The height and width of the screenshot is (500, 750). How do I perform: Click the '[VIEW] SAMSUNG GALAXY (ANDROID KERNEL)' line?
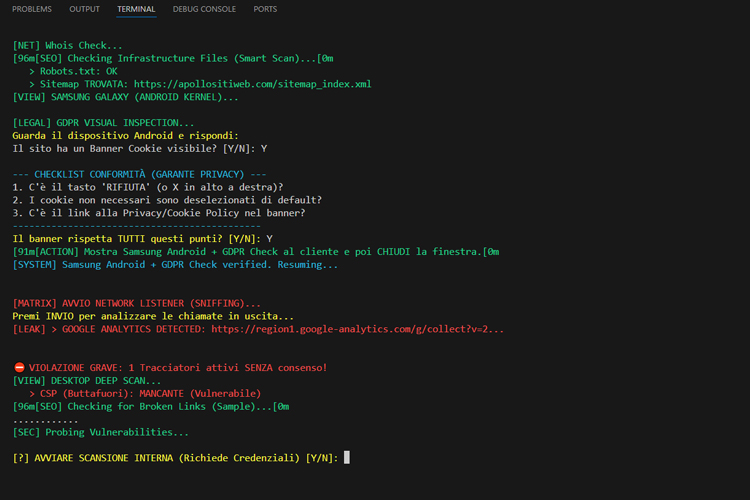click(126, 97)
